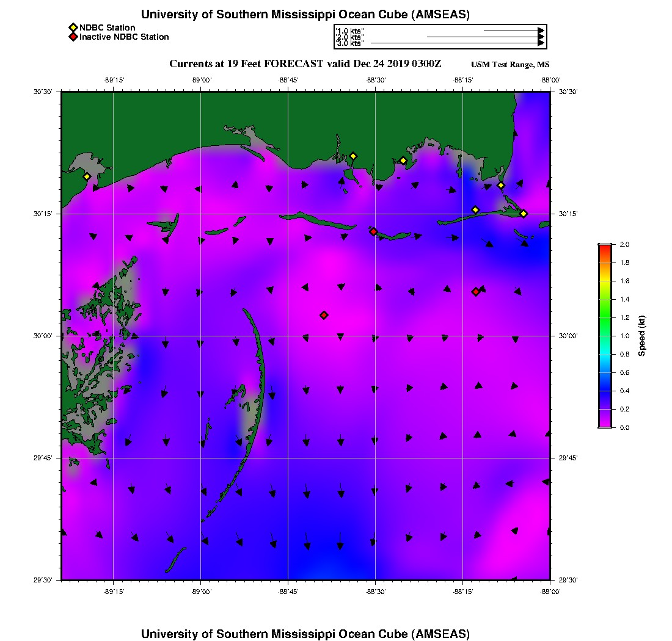Click the red inactive marker touching the barrier island
The height and width of the screenshot is (641, 672).
click(373, 231)
